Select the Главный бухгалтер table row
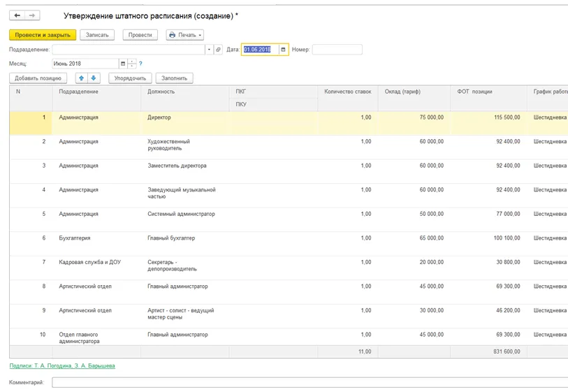 coord(171,238)
